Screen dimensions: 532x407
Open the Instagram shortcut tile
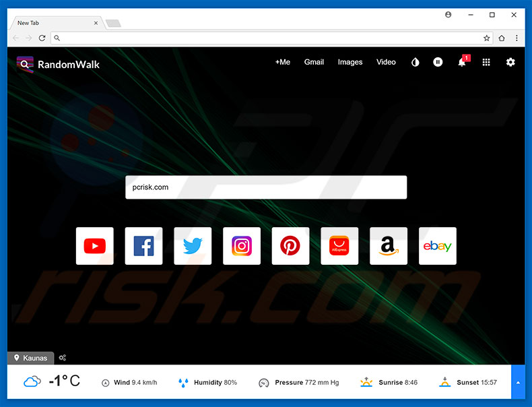tap(242, 246)
